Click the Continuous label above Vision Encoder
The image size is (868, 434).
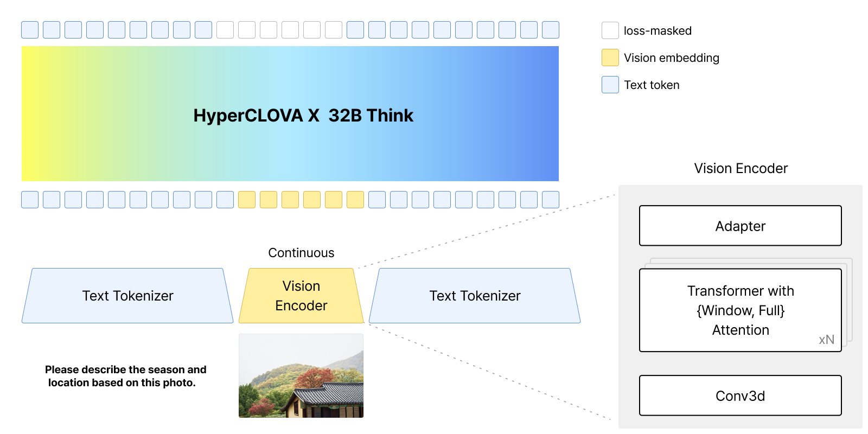coord(301,253)
